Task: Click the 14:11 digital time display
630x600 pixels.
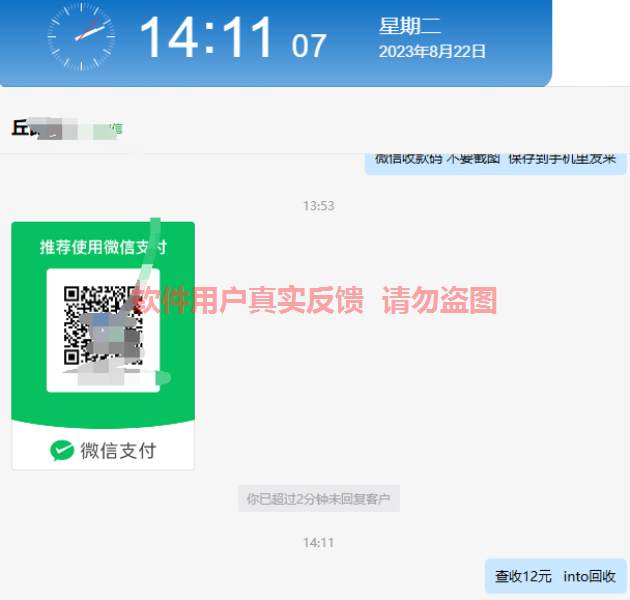Action: coord(206,37)
